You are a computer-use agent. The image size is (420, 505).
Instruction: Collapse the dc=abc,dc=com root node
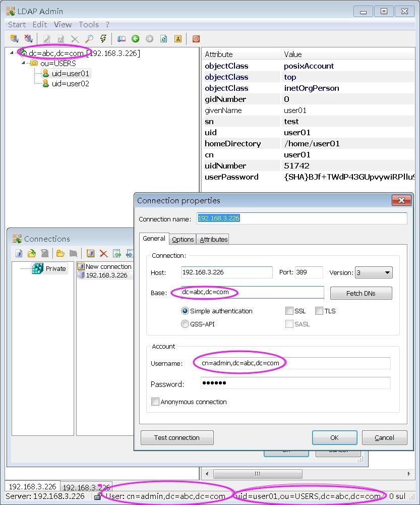point(12,53)
